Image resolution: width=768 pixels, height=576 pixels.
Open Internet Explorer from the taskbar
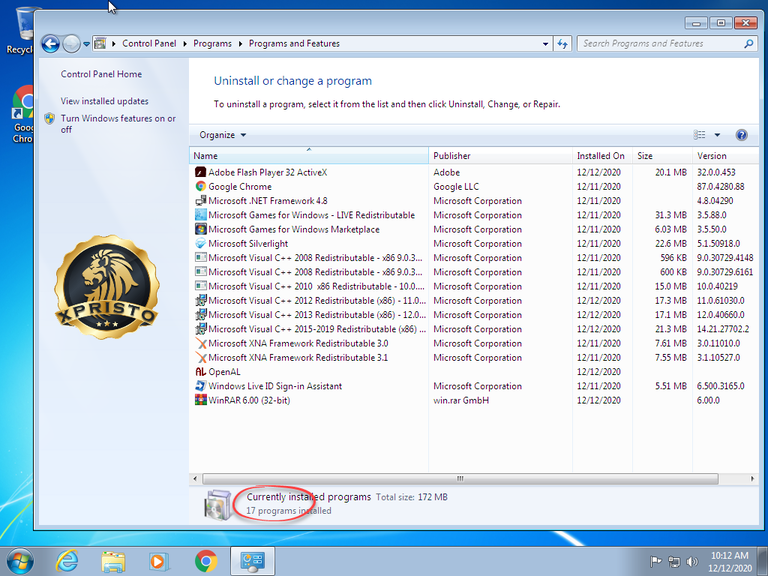pos(67,561)
